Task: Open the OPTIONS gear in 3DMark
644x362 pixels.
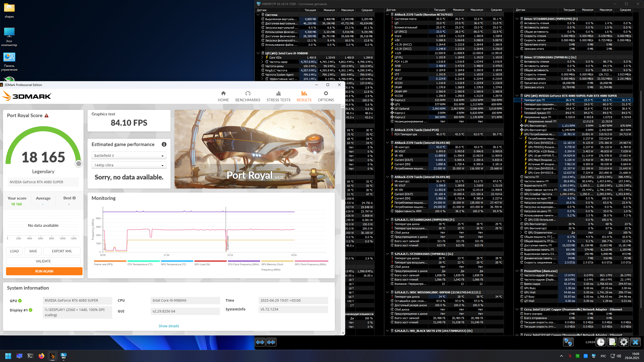Action: (x=326, y=96)
